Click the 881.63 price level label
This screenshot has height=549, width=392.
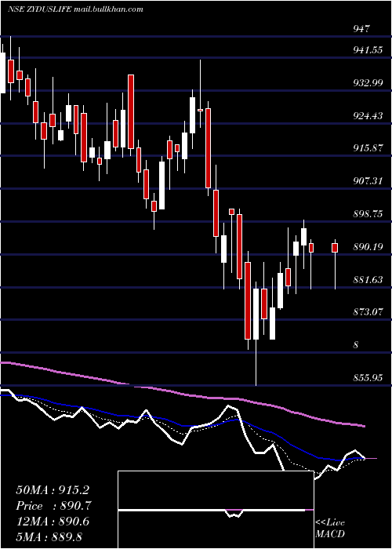368,279
